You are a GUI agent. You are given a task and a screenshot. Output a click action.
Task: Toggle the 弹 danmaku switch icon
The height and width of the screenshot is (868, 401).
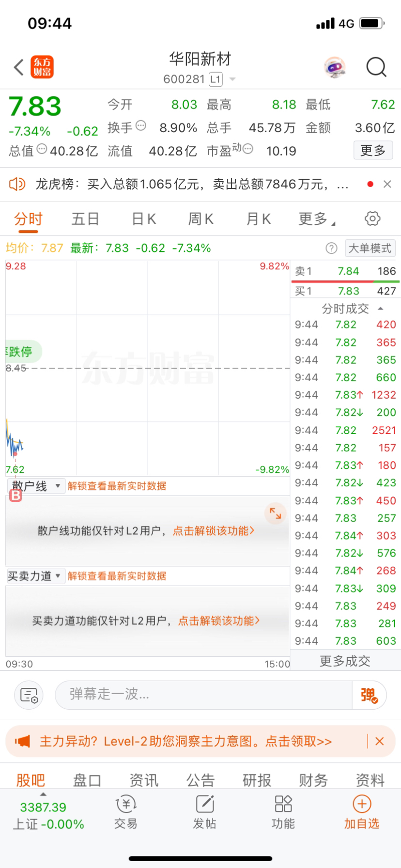369,695
